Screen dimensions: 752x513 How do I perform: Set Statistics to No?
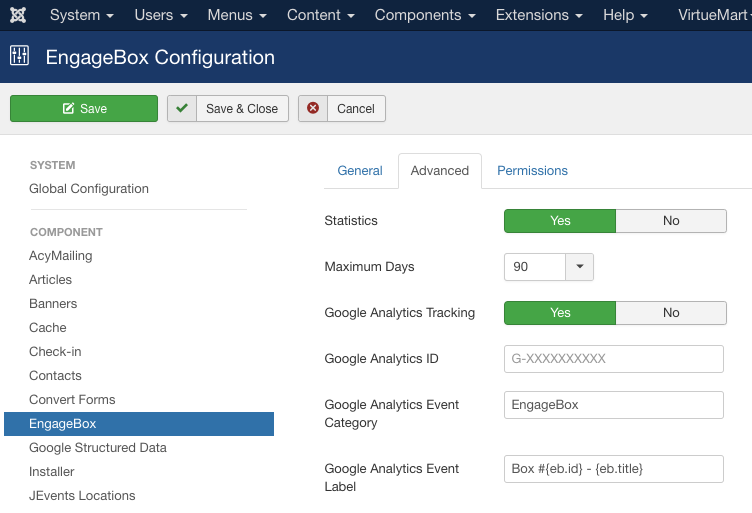pos(671,221)
